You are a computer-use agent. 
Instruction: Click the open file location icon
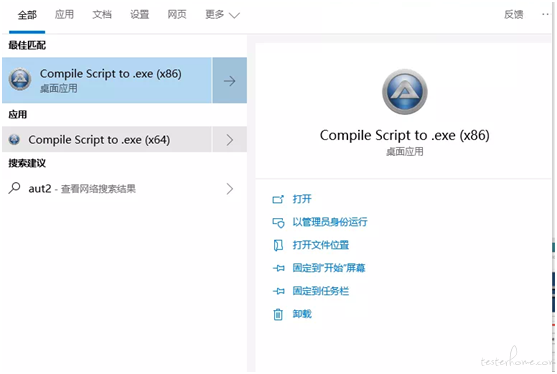[278, 245]
